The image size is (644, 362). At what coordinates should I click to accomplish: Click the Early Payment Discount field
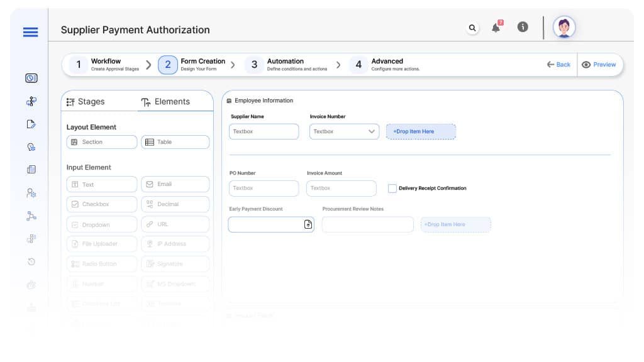(271, 224)
